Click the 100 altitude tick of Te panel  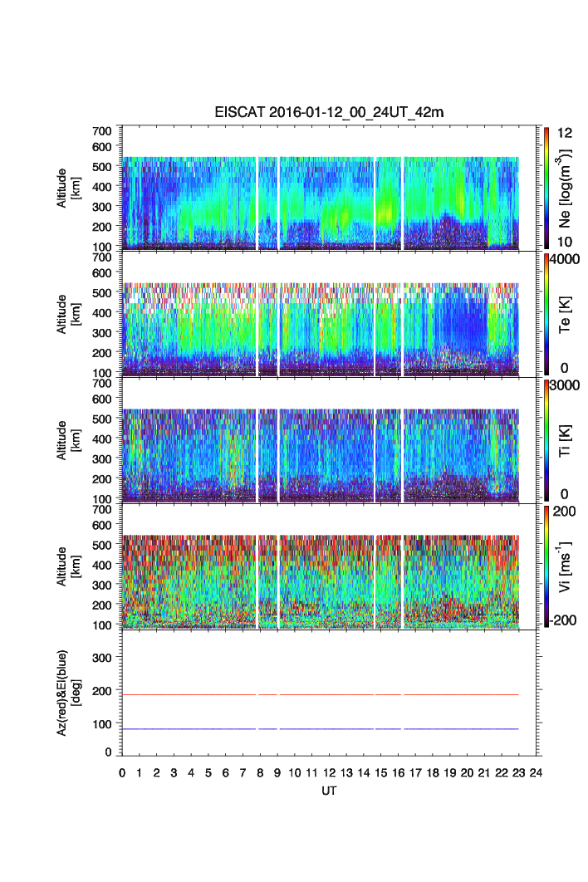[x=102, y=373]
